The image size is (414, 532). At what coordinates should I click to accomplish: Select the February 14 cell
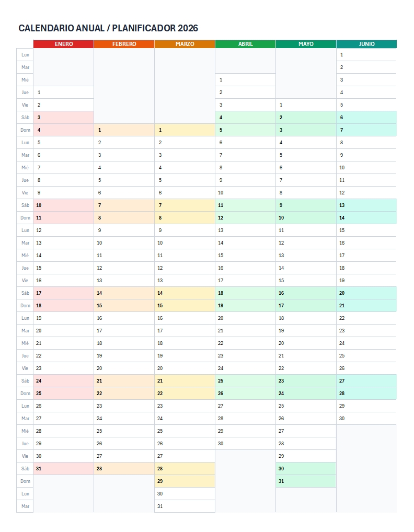click(124, 293)
